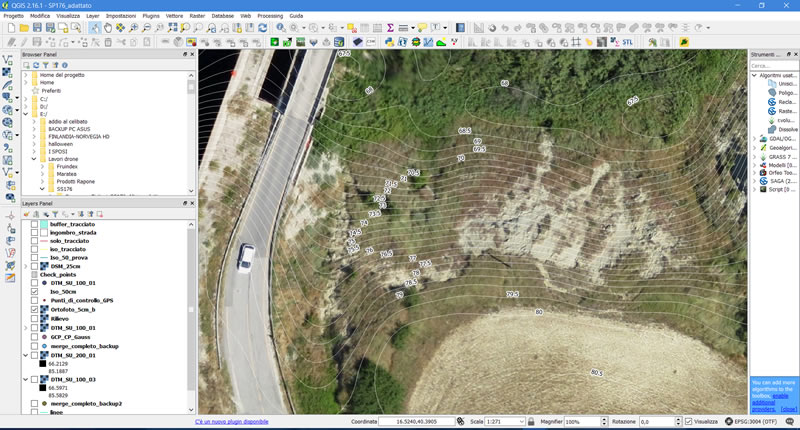This screenshot has height=430, width=800.
Task: Expand the C:/ drive in browser
Action: tap(26, 99)
